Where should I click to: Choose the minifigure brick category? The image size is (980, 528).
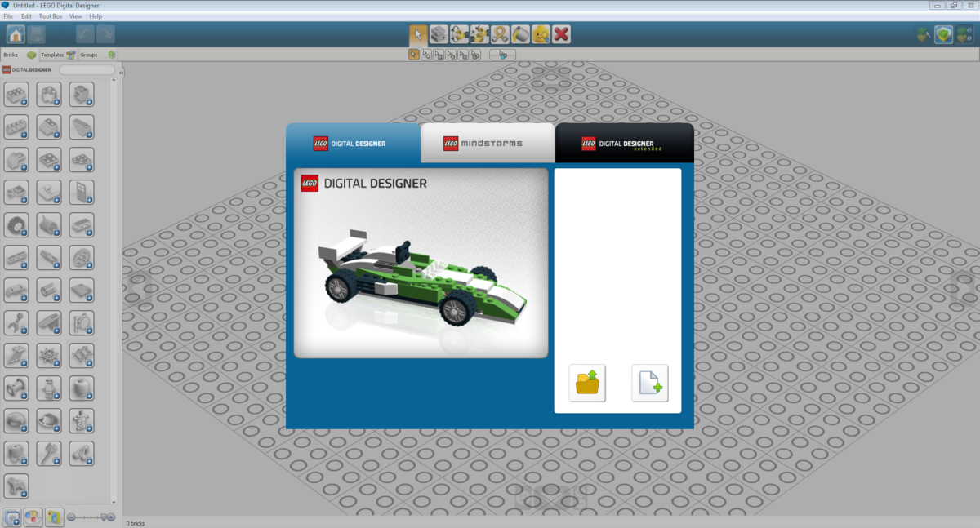[49, 388]
